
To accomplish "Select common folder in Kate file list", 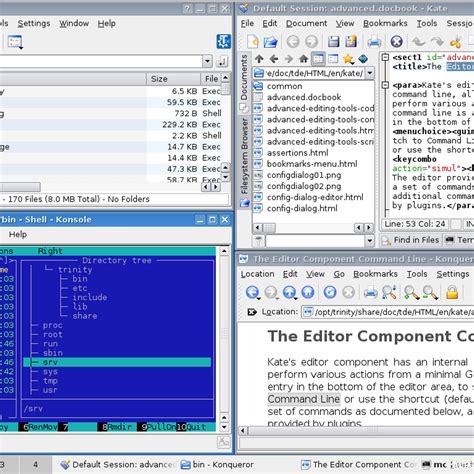I will pyautogui.click(x=284, y=86).
